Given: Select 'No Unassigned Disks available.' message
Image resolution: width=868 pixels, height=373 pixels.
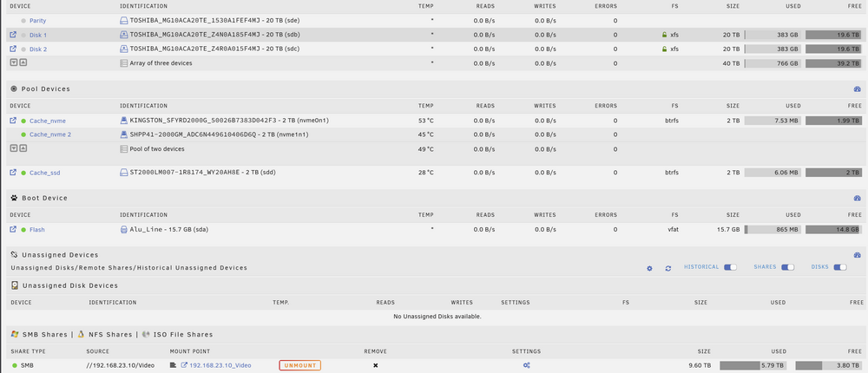Looking at the screenshot, I should pyautogui.click(x=437, y=317).
